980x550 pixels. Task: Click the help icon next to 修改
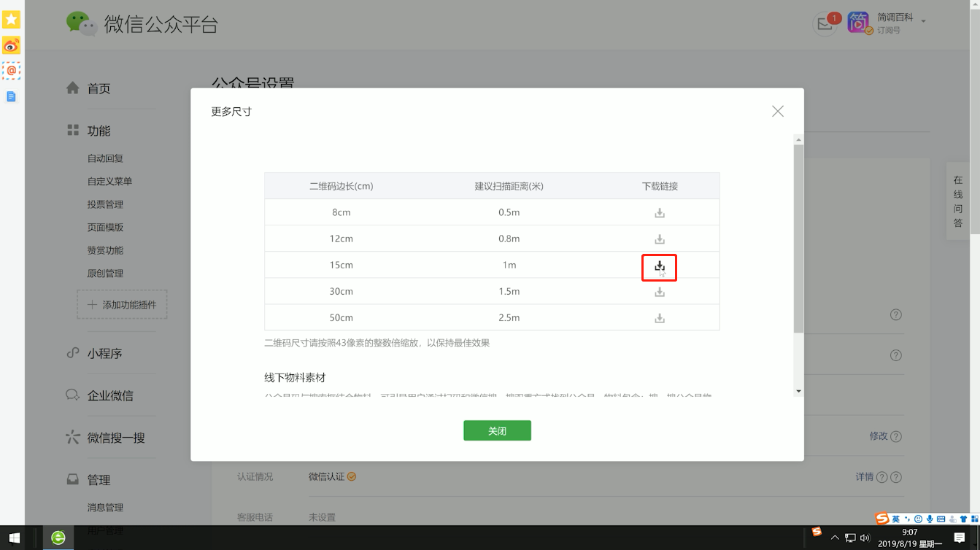(x=896, y=437)
